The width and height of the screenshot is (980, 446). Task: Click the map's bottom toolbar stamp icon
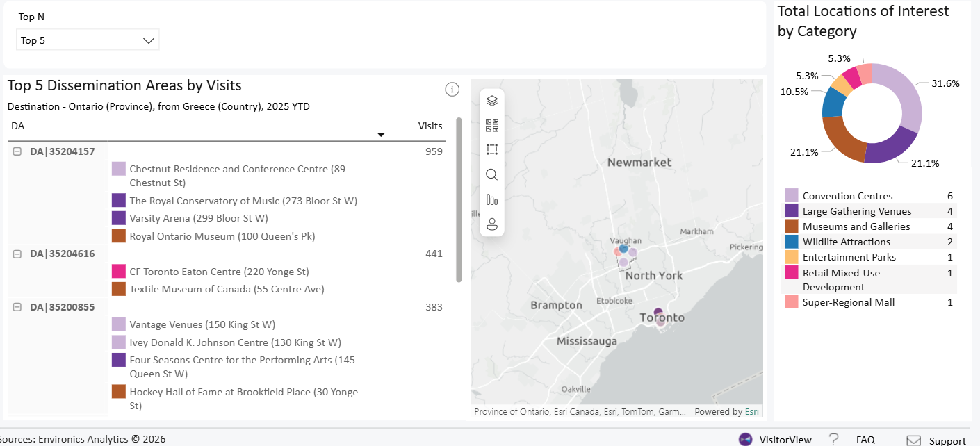point(492,224)
